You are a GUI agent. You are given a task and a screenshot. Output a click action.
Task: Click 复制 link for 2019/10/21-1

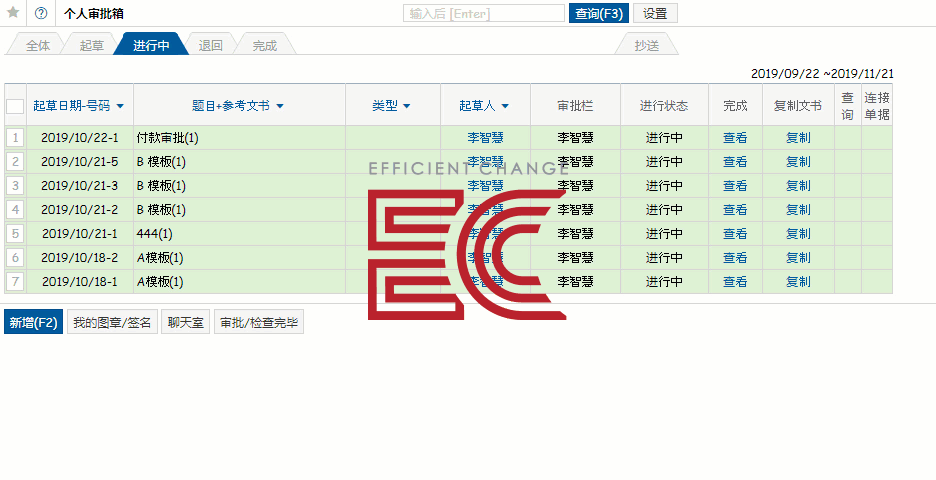pyautogui.click(x=798, y=233)
